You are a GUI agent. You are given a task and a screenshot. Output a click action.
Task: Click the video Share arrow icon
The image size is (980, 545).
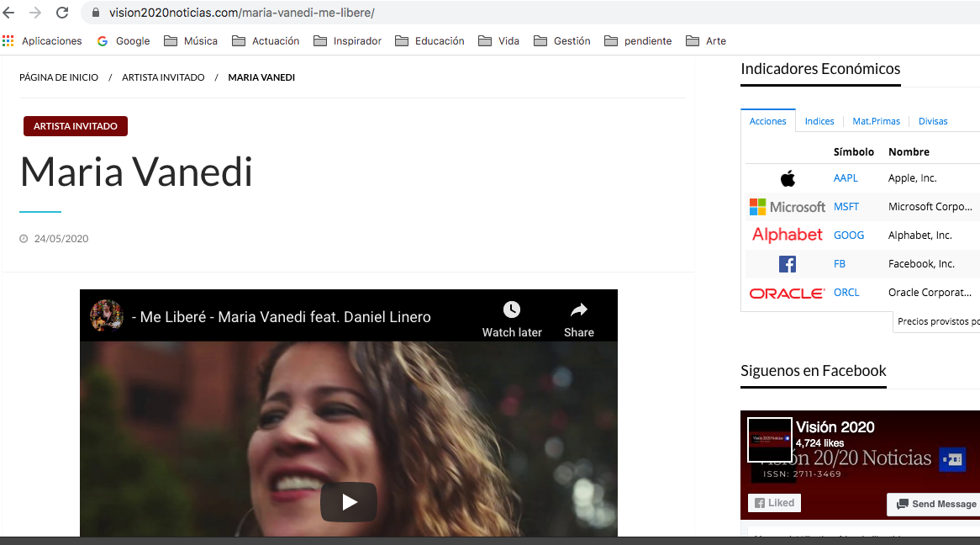[x=578, y=310]
